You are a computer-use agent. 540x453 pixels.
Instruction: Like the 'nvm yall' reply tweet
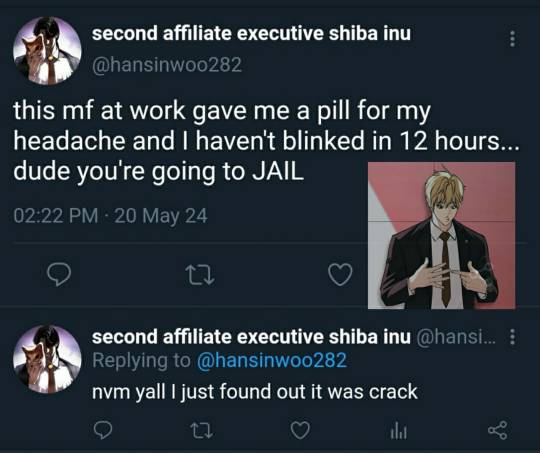pyautogui.click(x=300, y=431)
